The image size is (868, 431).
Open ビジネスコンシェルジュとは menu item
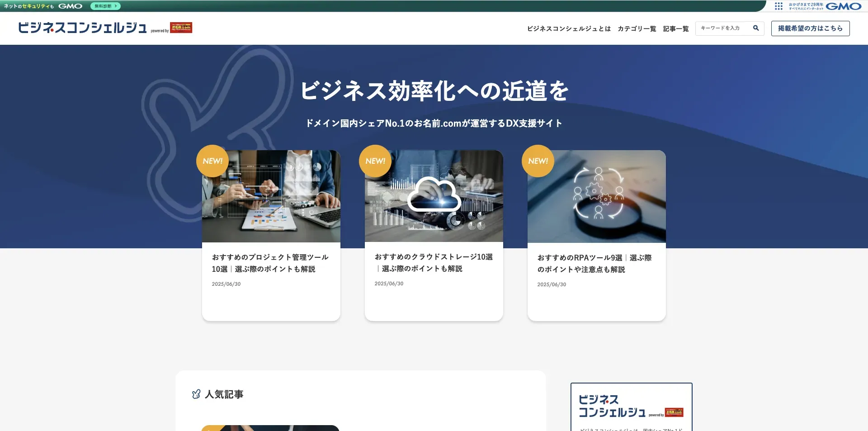click(x=569, y=28)
